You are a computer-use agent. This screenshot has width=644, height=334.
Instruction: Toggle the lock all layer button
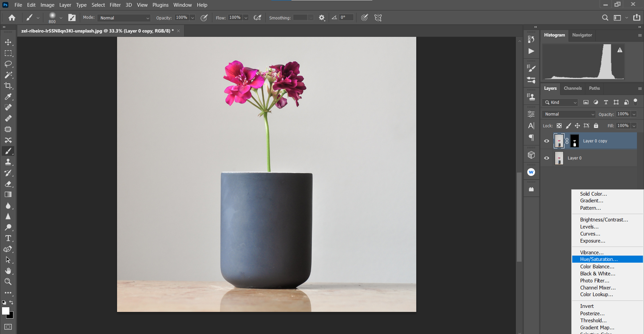click(x=596, y=126)
